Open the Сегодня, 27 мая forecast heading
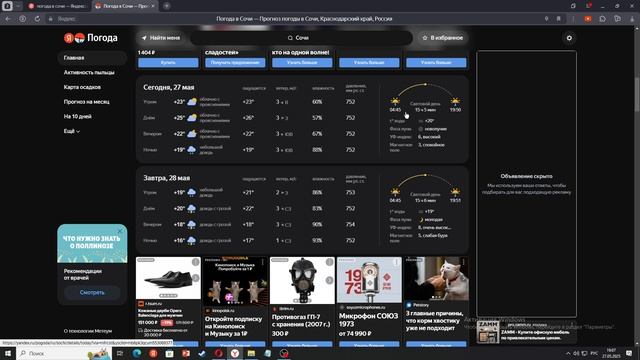640x360 pixels. pyautogui.click(x=169, y=87)
